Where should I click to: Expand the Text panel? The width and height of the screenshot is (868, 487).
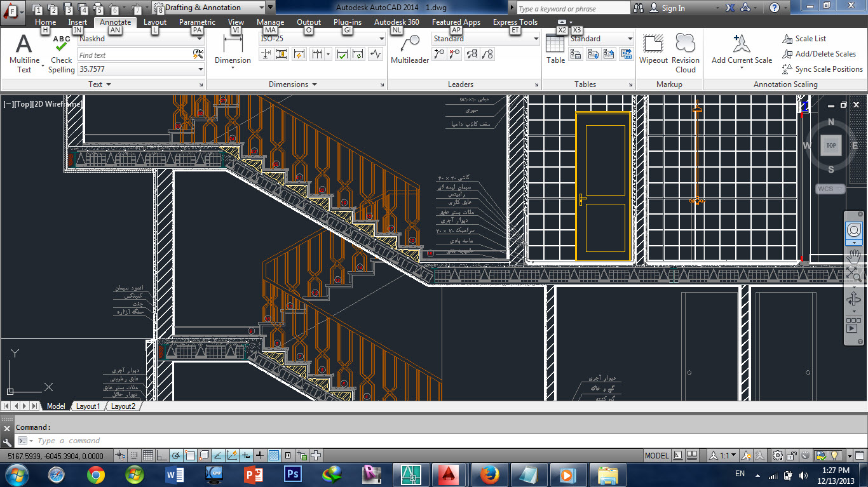[x=100, y=84]
